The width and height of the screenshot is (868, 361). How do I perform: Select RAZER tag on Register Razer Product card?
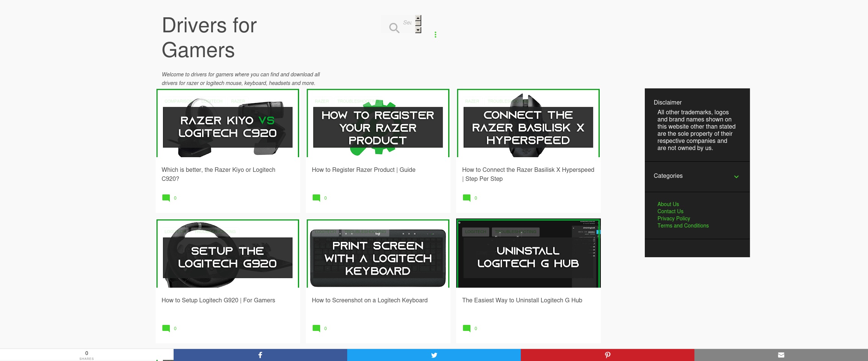[x=322, y=101]
